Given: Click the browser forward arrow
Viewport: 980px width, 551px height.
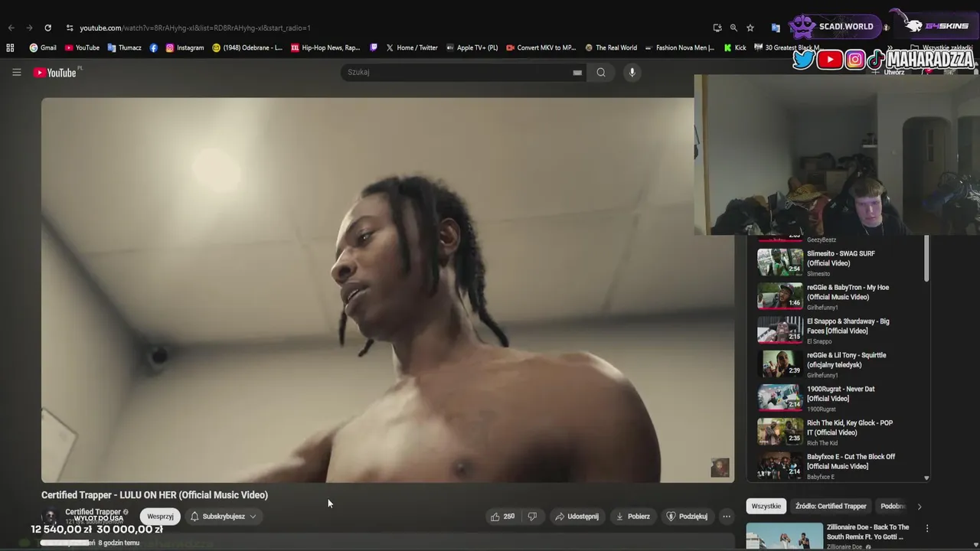Looking at the screenshot, I should pos(29,28).
